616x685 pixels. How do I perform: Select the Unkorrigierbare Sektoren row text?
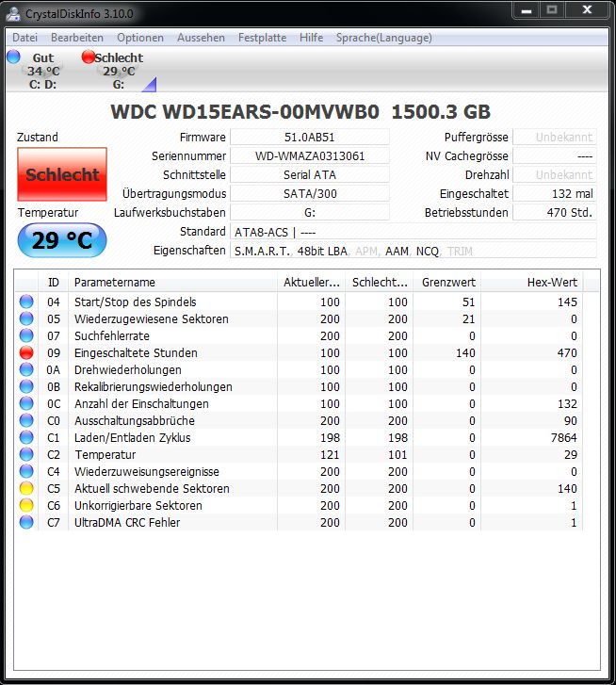coord(138,505)
